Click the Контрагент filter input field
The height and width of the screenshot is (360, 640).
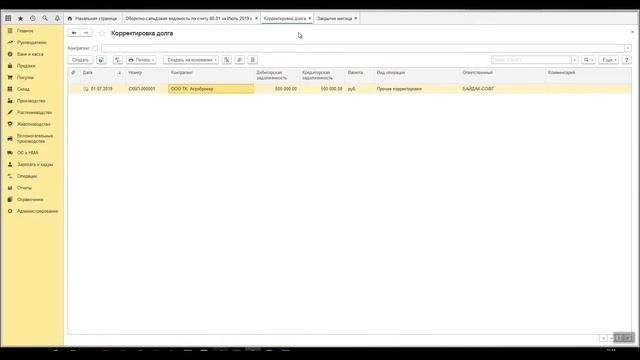click(x=363, y=48)
